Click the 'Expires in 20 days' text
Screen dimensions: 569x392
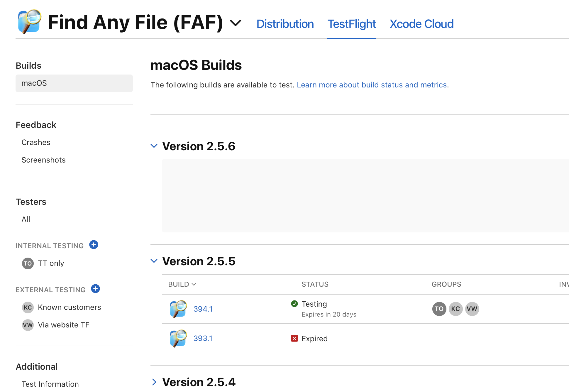click(329, 314)
